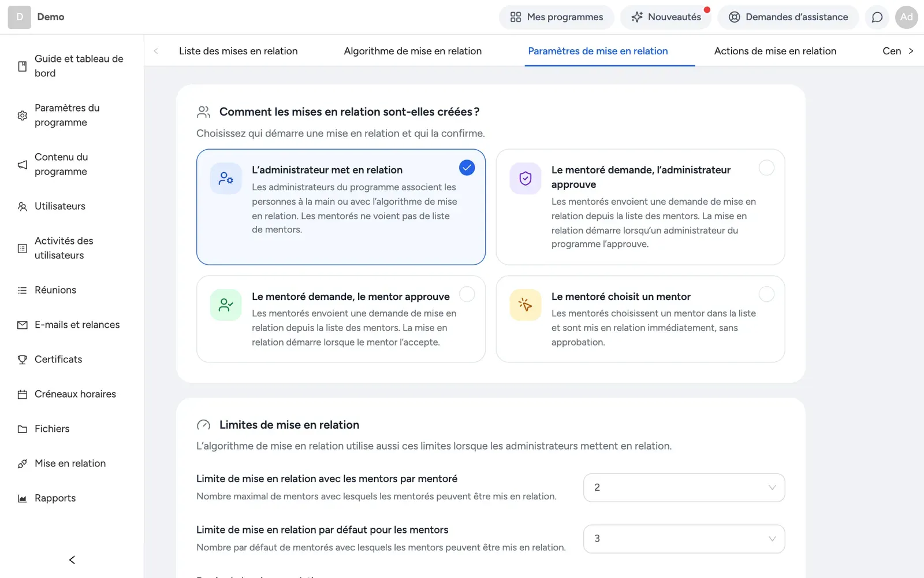924x578 pixels.
Task: Open Demandes d'assistance button
Action: click(x=788, y=17)
